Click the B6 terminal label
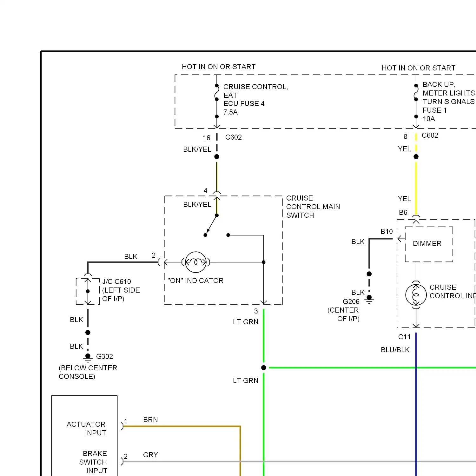 403,212
